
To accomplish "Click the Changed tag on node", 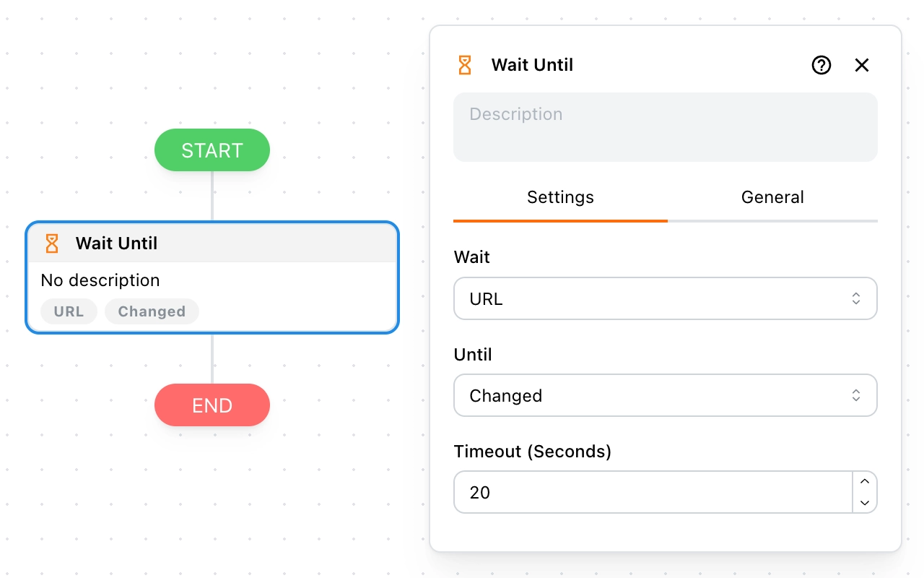I will (152, 311).
